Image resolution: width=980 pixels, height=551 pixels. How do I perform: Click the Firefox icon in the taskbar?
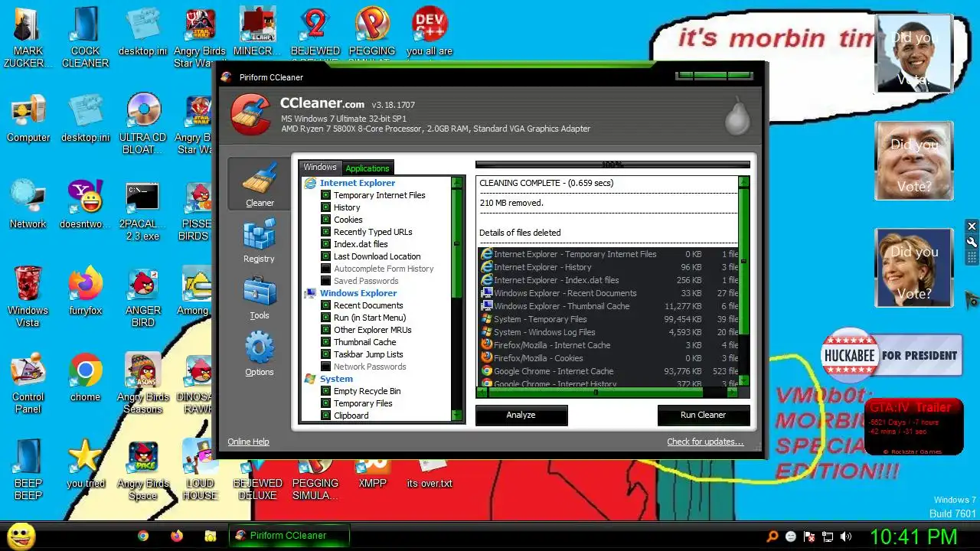point(177,536)
